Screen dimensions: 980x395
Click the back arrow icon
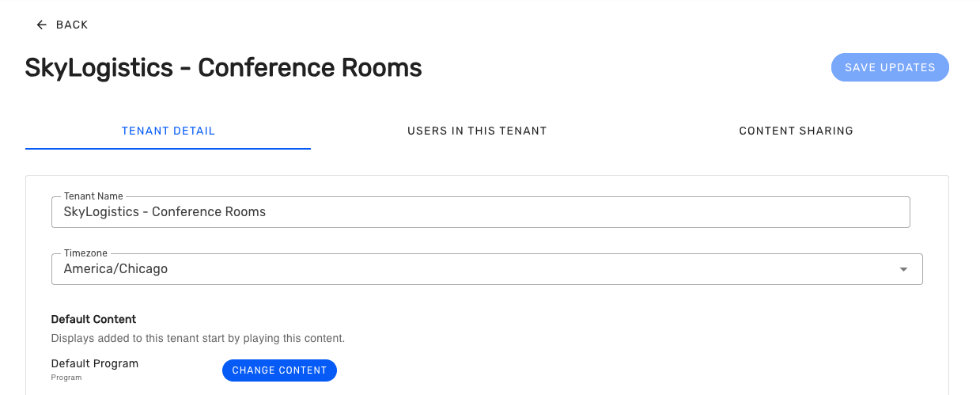click(x=42, y=25)
